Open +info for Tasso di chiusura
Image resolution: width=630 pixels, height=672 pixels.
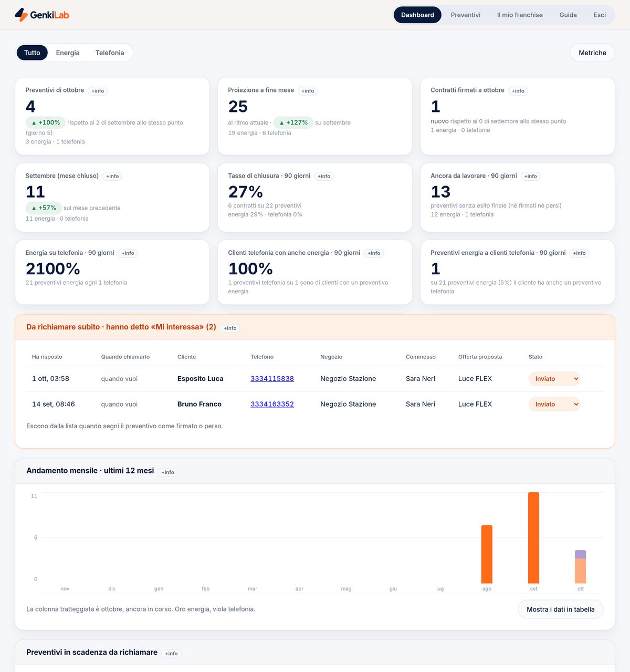(324, 176)
